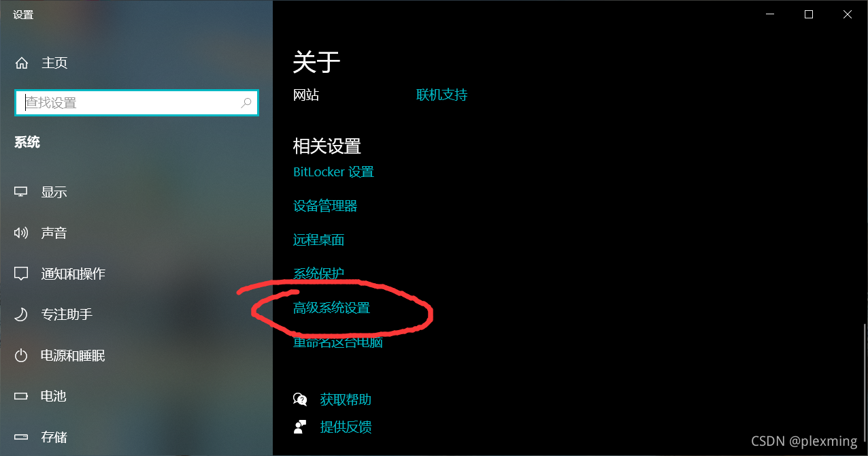This screenshot has height=456, width=868.
Task: Select the 声音 speaker icon
Action: click(x=21, y=233)
